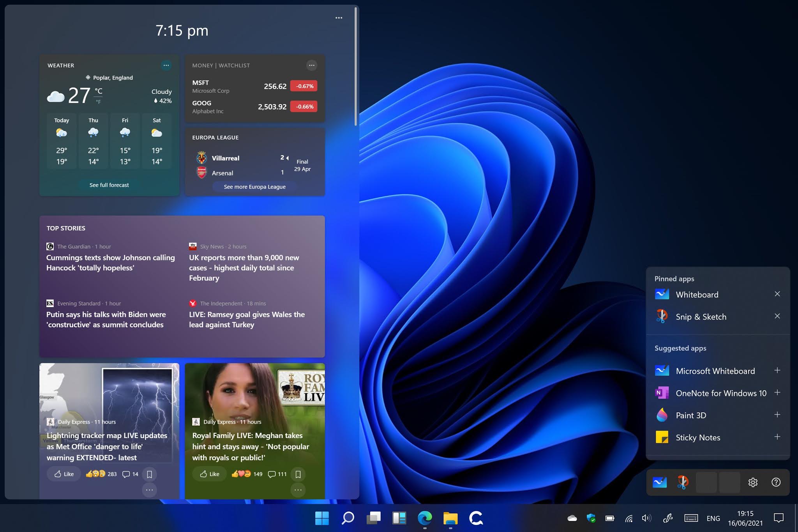This screenshot has height=532, width=798.
Task: Open pen menu settings gear
Action: click(x=753, y=482)
